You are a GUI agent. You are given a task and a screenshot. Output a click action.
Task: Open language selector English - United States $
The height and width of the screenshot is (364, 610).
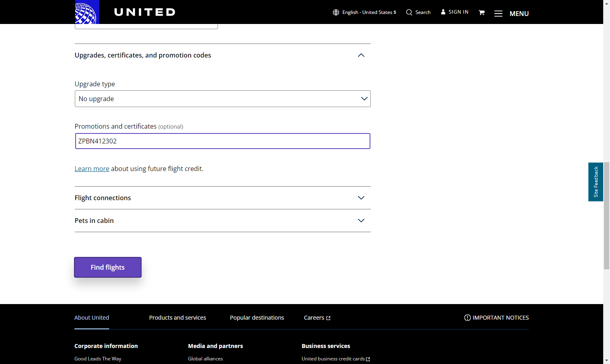pos(364,12)
